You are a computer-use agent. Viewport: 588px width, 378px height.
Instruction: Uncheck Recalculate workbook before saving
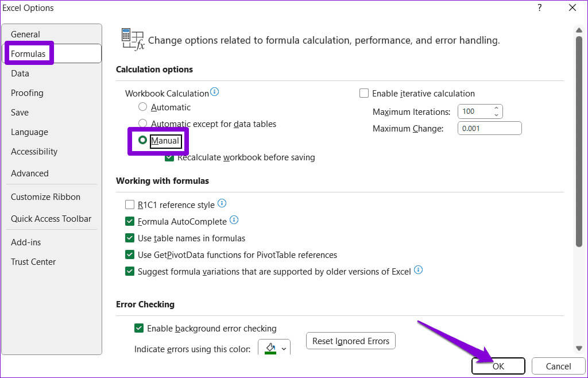pyautogui.click(x=169, y=157)
